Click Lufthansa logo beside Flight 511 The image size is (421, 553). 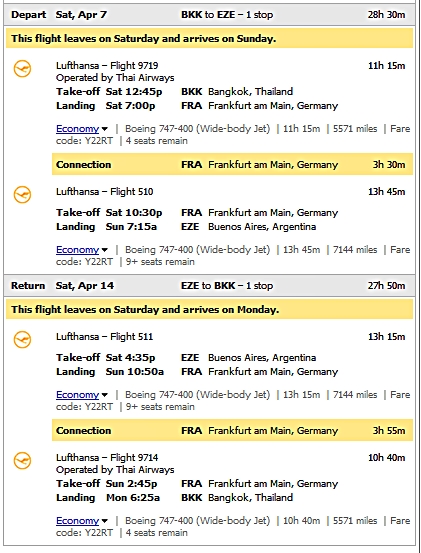22,340
